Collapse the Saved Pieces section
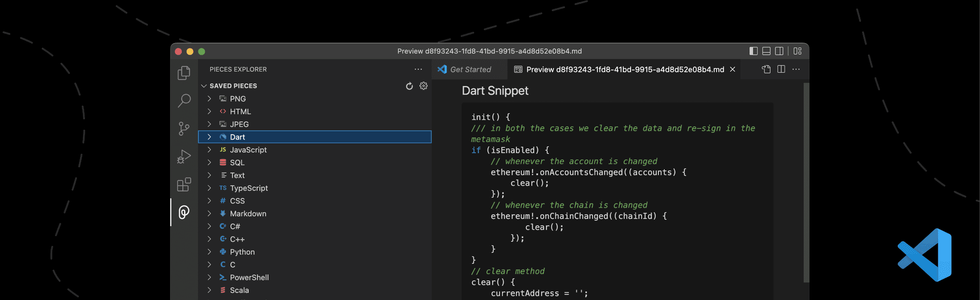Viewport: 980px width, 300px height. [204, 86]
